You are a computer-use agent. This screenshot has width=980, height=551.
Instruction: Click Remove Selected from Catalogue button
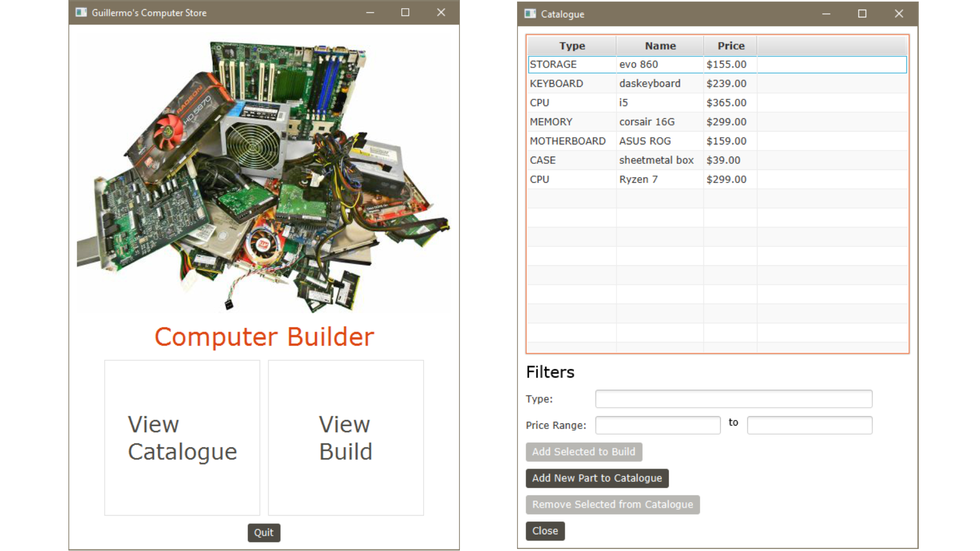[x=612, y=505]
